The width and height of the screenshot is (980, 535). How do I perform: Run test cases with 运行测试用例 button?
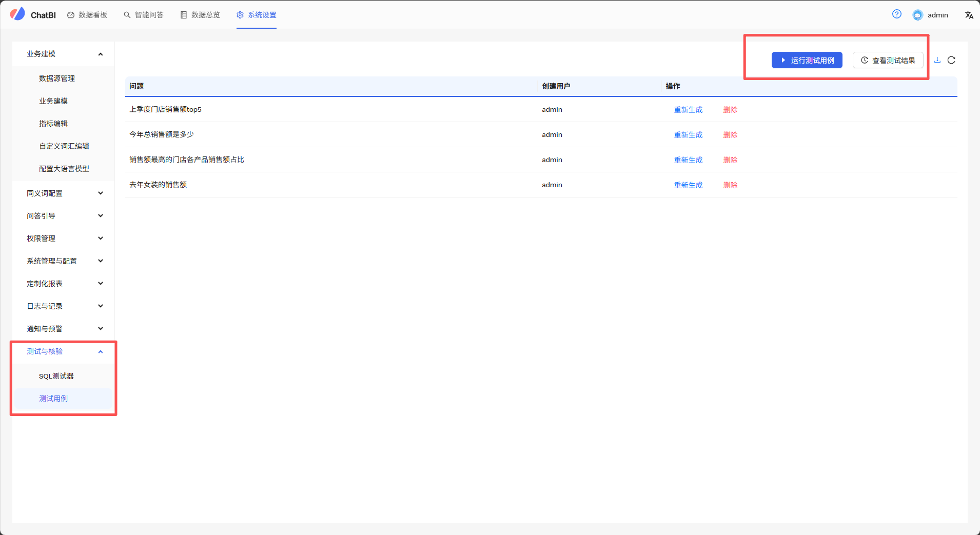807,60
